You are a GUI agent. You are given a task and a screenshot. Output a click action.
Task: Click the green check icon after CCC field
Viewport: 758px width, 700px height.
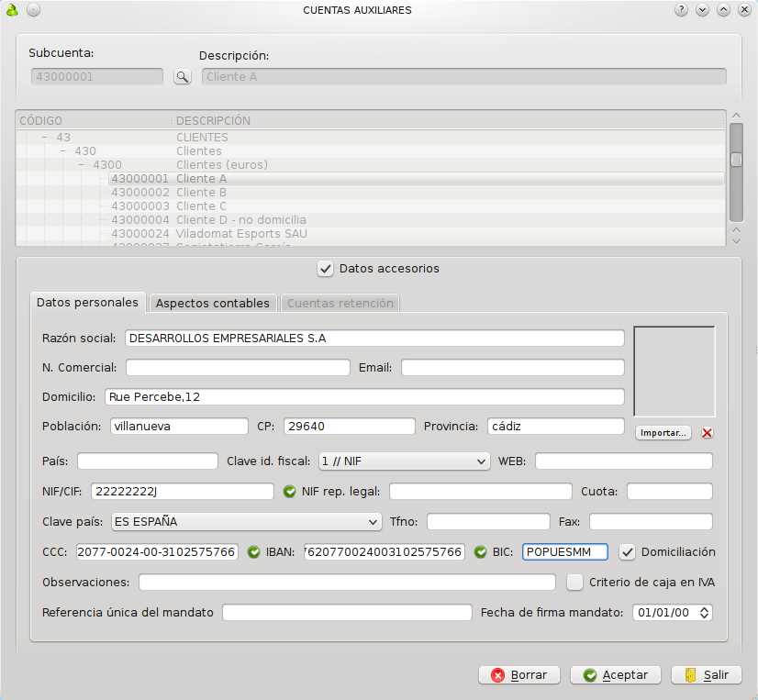coord(253,552)
